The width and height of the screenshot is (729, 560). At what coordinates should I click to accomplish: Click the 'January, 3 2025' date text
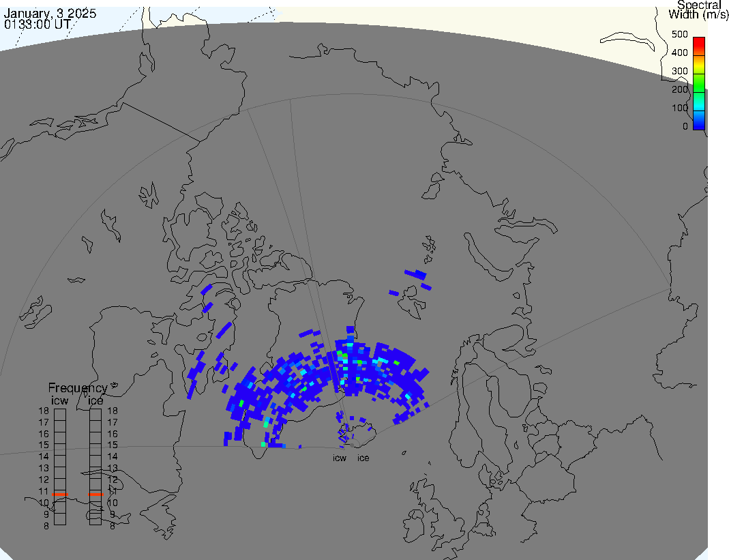50,13
